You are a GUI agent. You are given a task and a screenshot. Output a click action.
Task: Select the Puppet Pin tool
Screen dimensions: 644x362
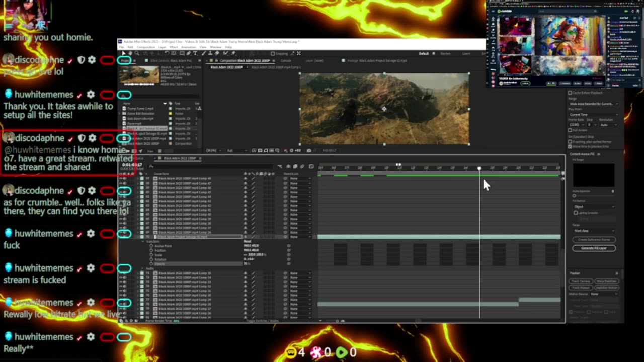[x=233, y=53]
